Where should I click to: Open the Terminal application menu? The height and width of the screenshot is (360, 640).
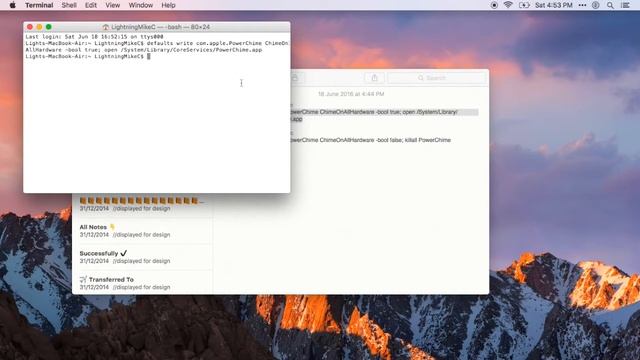[39, 5]
